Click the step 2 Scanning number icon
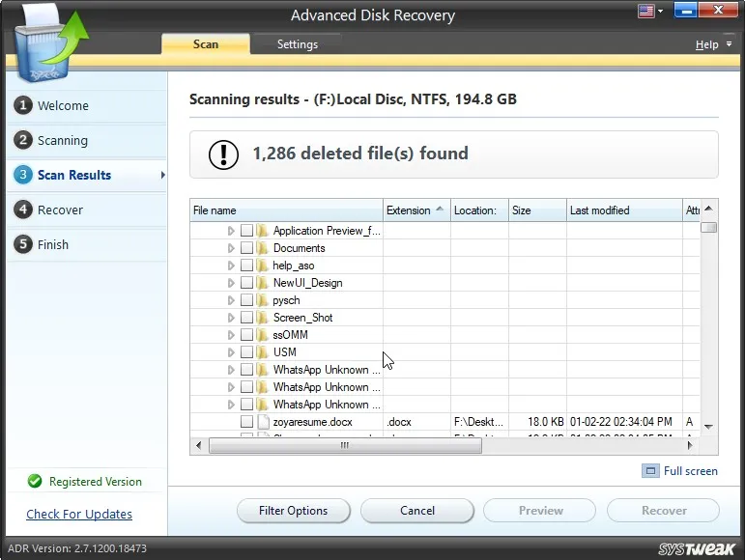The height and width of the screenshot is (560, 745). (23, 140)
